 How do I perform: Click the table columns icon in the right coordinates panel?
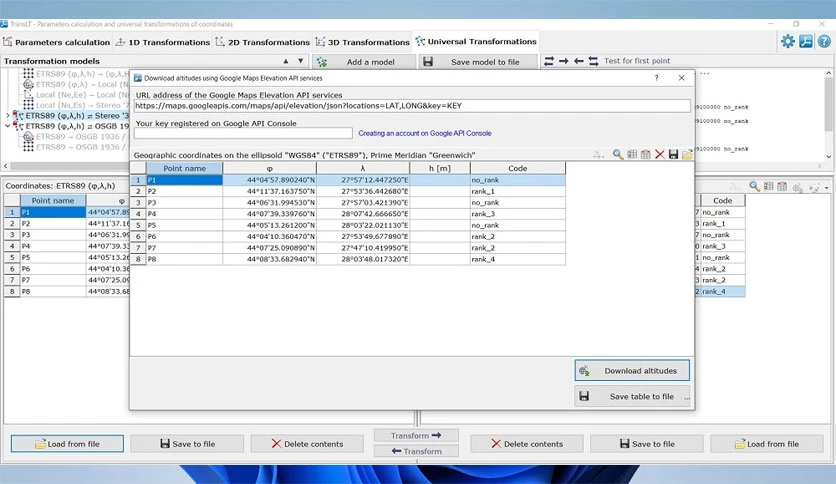click(x=768, y=186)
